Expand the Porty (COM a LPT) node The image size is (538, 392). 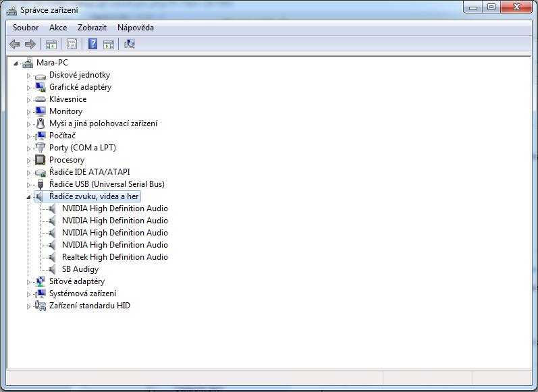coord(28,148)
